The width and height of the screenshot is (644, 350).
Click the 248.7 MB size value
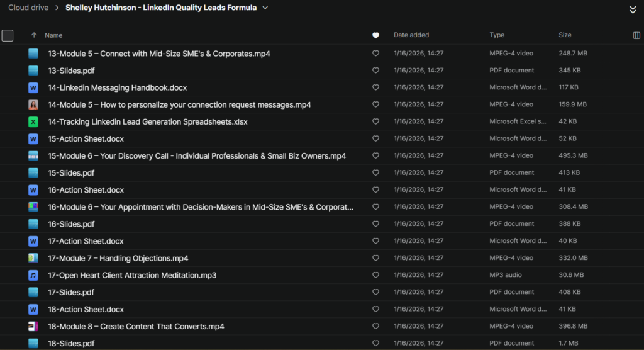tap(572, 53)
